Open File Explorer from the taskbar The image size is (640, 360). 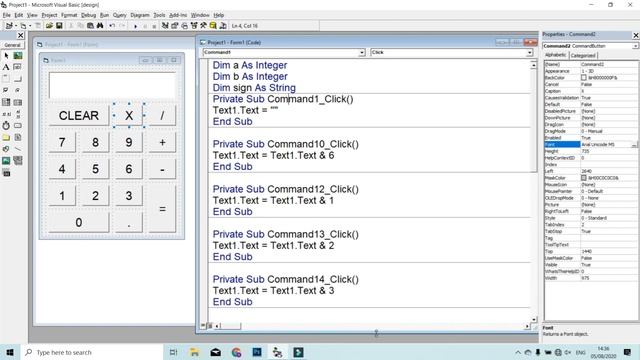pyautogui.click(x=195, y=352)
